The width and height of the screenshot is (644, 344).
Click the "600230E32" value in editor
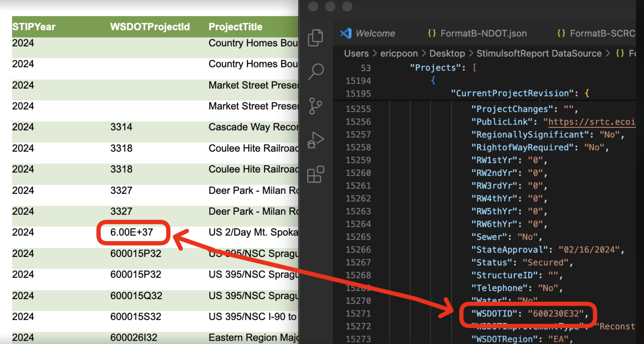[x=556, y=313]
